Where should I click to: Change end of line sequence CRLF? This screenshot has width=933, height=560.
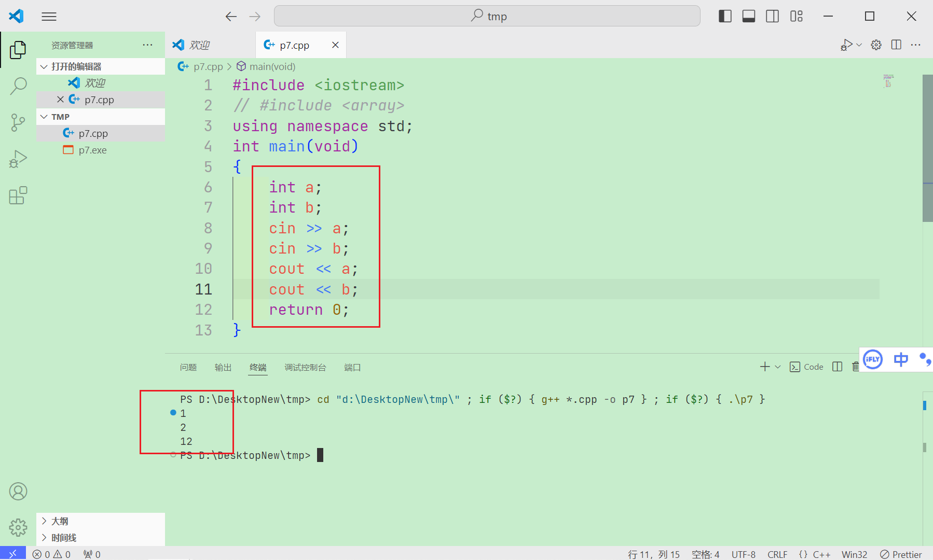pyautogui.click(x=777, y=554)
